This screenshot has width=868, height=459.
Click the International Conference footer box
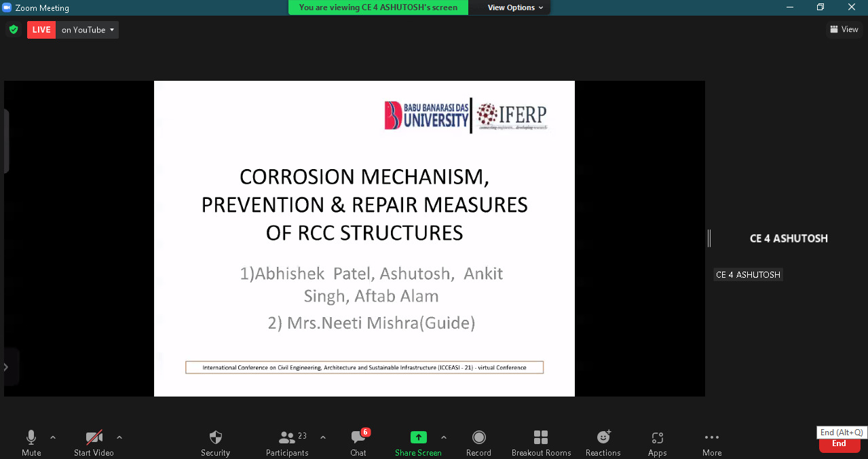[x=364, y=367]
